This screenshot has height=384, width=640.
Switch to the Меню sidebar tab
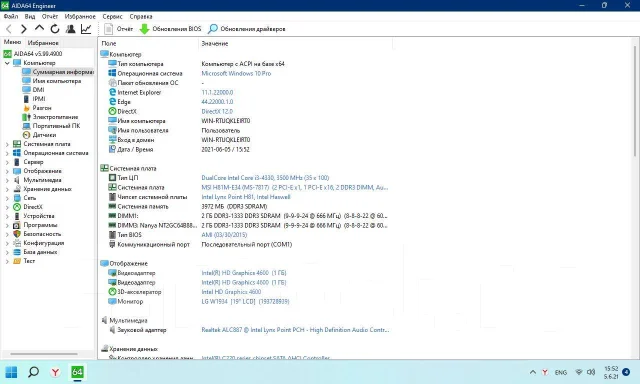pyautogui.click(x=12, y=42)
